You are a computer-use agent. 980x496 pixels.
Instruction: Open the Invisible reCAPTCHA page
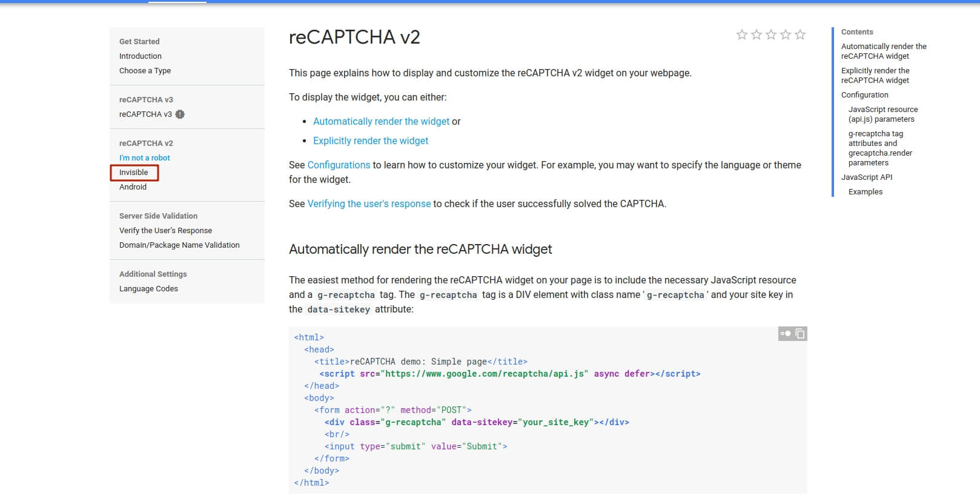[134, 173]
